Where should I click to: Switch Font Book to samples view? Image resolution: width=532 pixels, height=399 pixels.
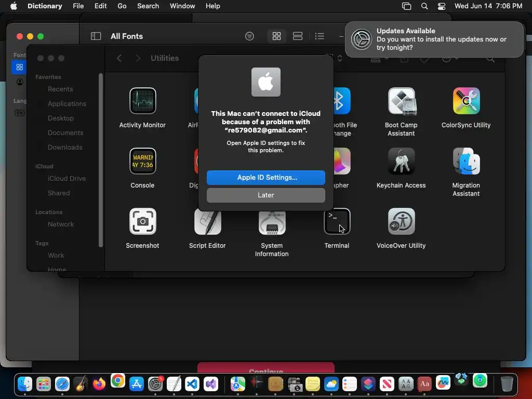pyautogui.click(x=298, y=36)
